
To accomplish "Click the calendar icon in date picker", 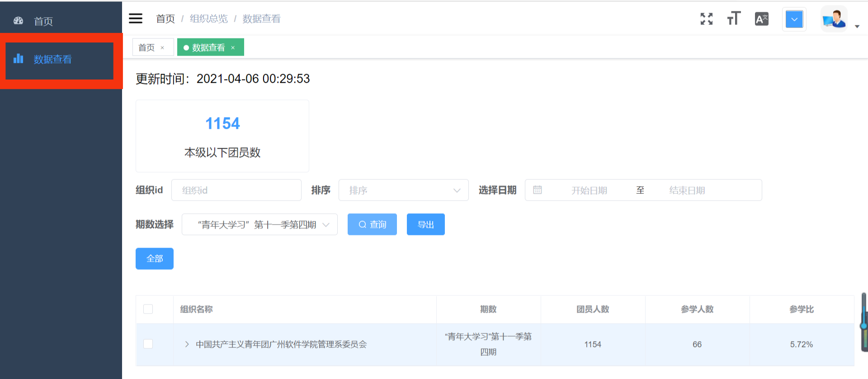I will [x=537, y=190].
